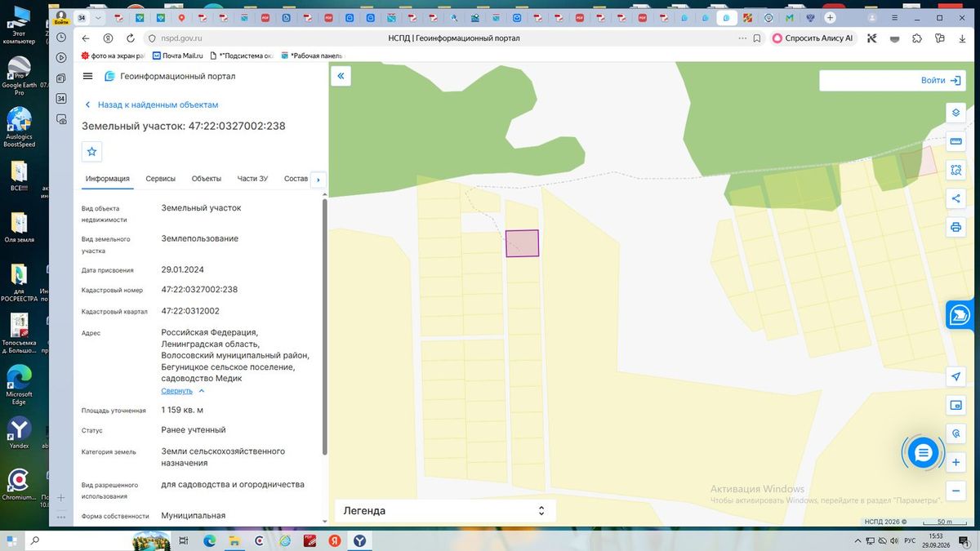This screenshot has height=551, width=980.
Task: Open the map layers panel
Action: tap(955, 113)
